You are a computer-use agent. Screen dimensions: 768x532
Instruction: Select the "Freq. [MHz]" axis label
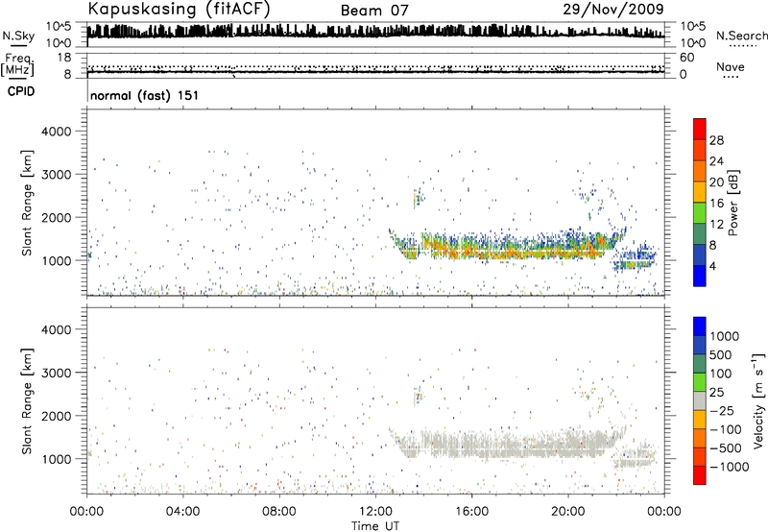18,64
